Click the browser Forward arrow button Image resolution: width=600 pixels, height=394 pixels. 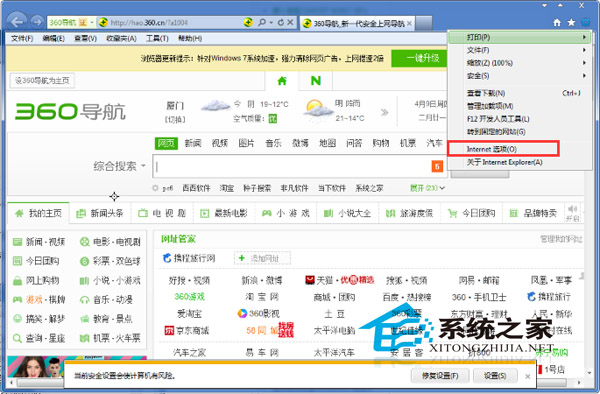click(37, 22)
